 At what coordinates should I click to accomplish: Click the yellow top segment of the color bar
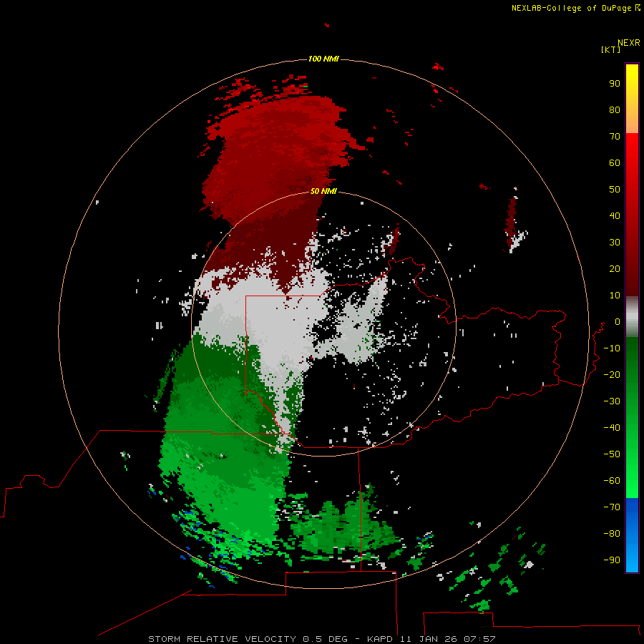tap(632, 78)
